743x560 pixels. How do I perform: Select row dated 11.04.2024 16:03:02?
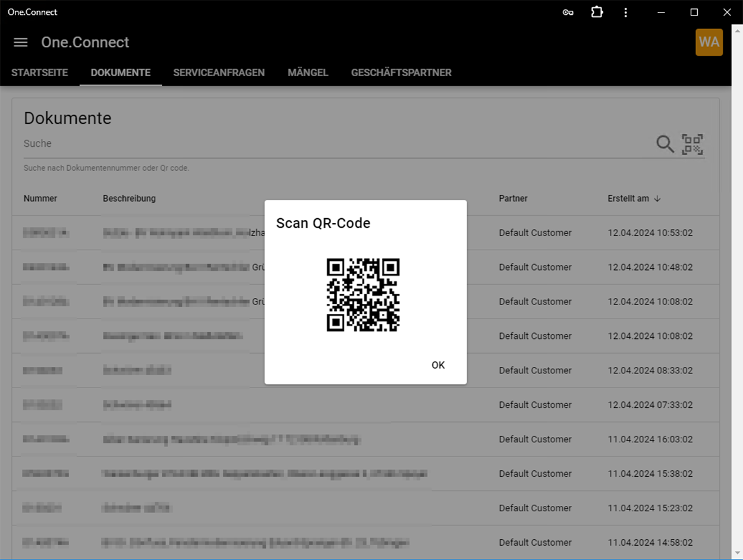(x=366, y=439)
